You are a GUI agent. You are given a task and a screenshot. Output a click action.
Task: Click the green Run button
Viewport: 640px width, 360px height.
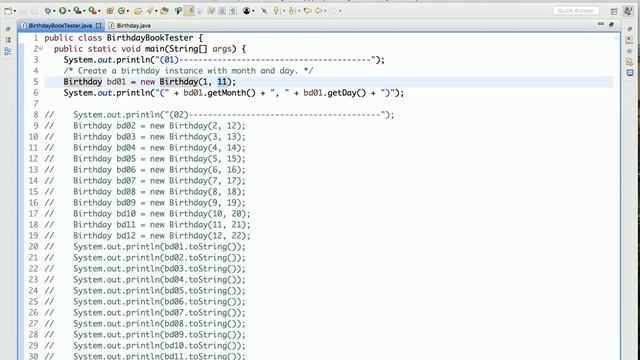(x=62, y=11)
